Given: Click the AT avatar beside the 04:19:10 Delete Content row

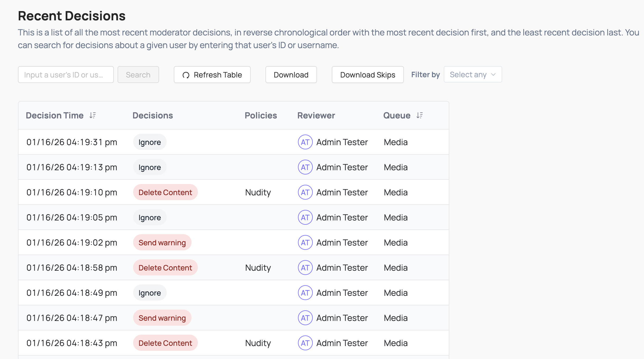Looking at the screenshot, I should pyautogui.click(x=305, y=192).
